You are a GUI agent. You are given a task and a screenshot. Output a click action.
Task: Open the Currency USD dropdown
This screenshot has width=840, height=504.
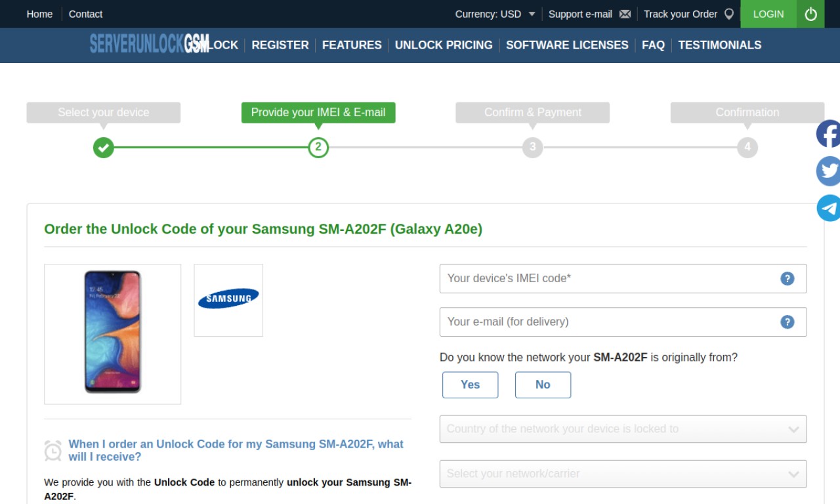point(495,14)
